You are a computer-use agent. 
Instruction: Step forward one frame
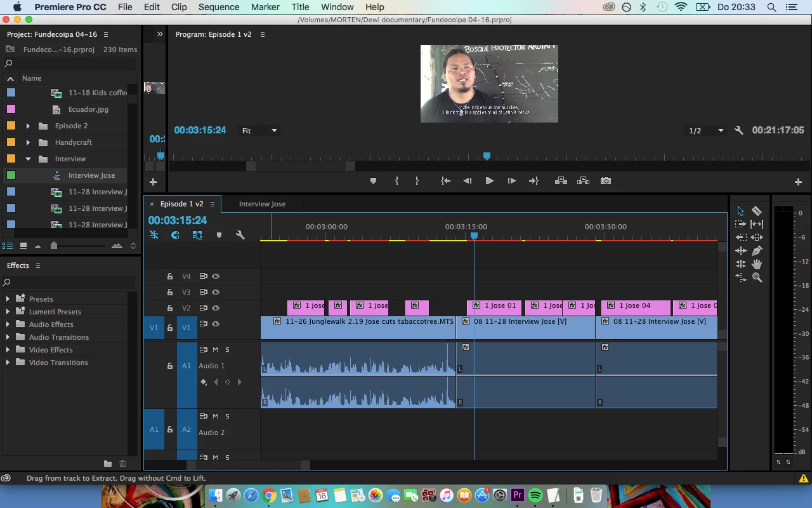click(511, 181)
